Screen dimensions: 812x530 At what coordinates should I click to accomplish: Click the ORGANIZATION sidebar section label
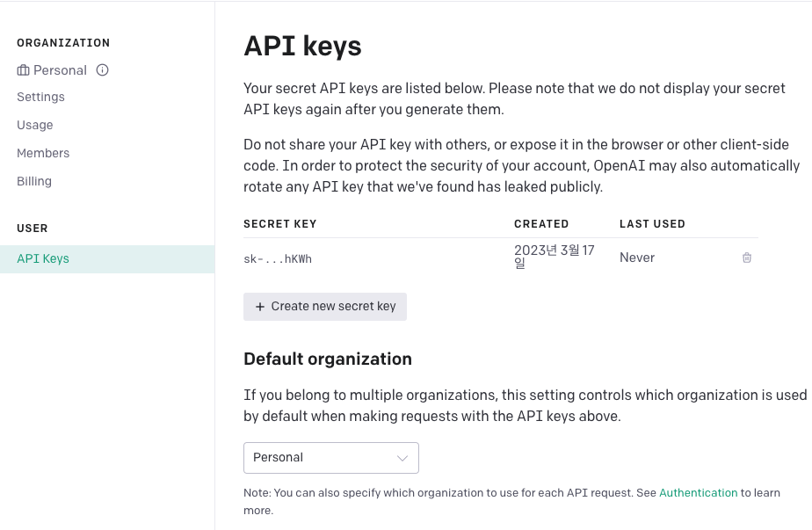[x=63, y=43]
